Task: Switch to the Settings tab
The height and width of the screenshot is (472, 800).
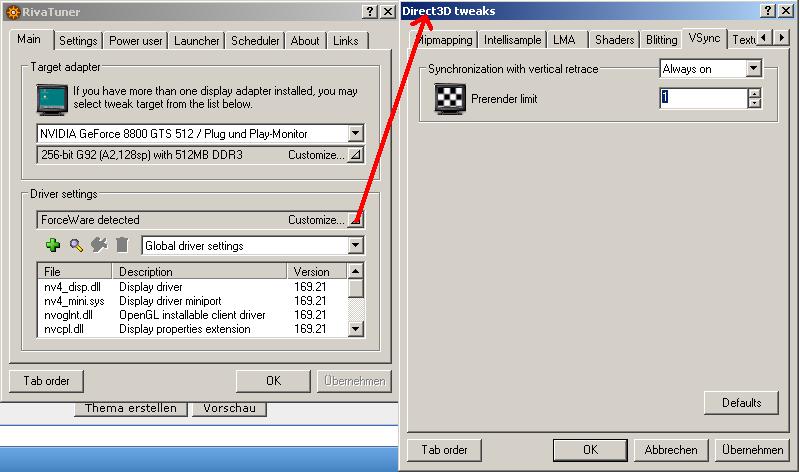Action: tap(78, 41)
